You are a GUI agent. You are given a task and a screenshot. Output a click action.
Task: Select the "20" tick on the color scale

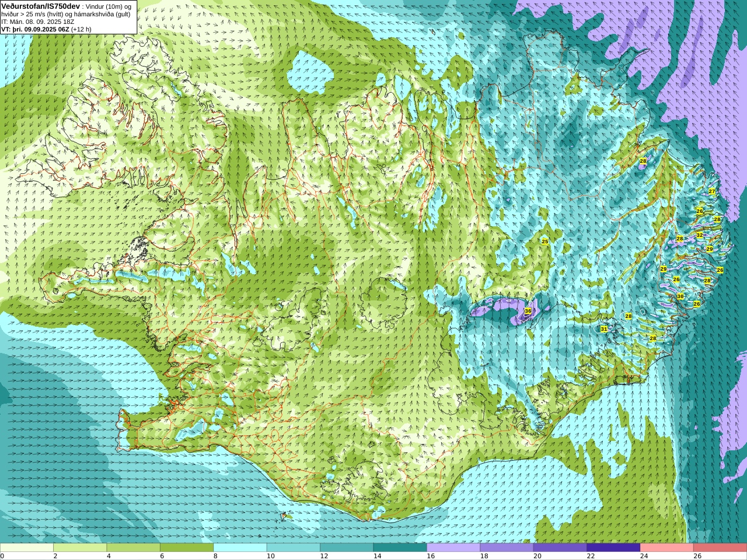537,556
